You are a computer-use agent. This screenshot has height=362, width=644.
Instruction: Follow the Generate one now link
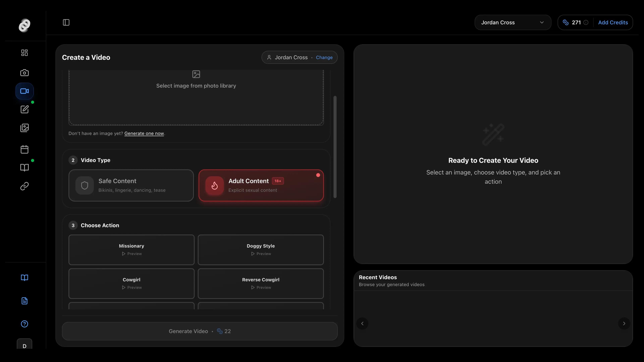(144, 133)
